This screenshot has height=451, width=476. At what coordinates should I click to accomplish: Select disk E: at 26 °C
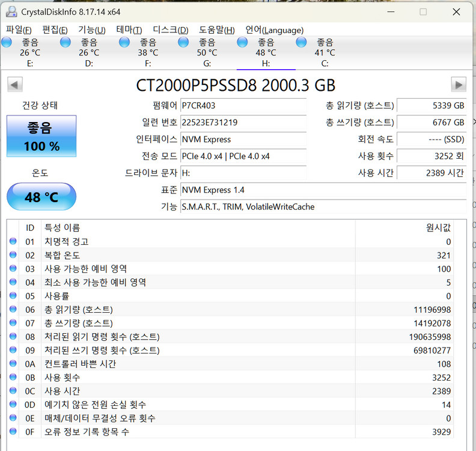[x=30, y=52]
